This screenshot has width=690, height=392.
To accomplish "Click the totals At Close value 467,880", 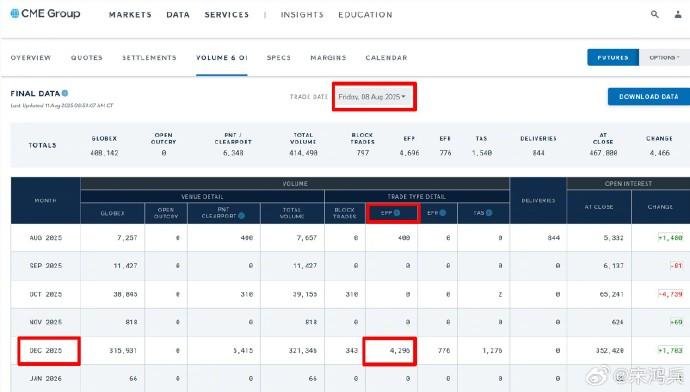I will (603, 153).
